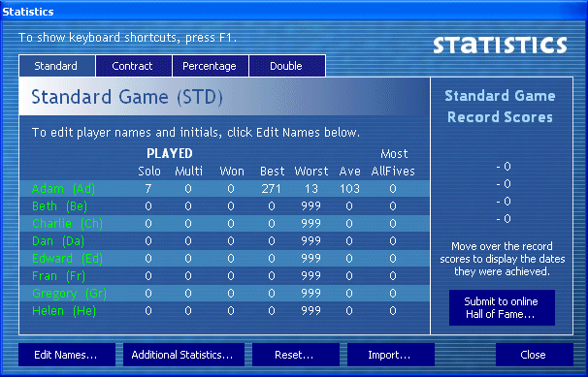Click the Edit Names... button
The height and width of the screenshot is (377, 588).
(66, 355)
